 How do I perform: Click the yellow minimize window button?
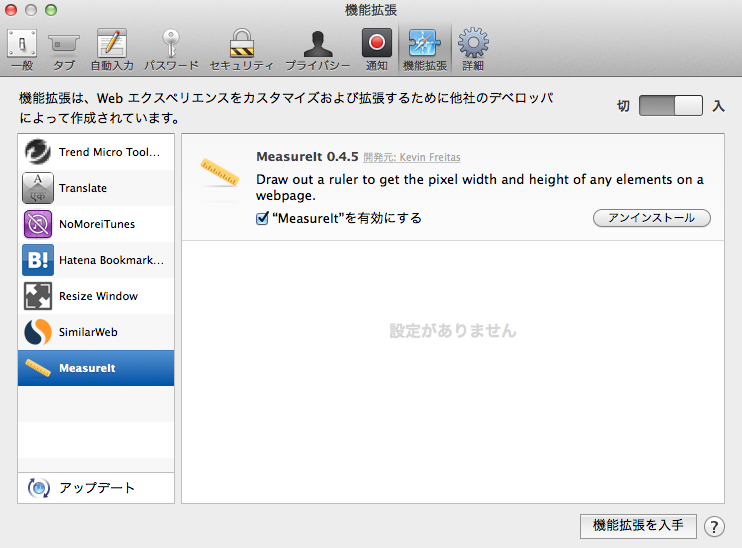[31, 10]
